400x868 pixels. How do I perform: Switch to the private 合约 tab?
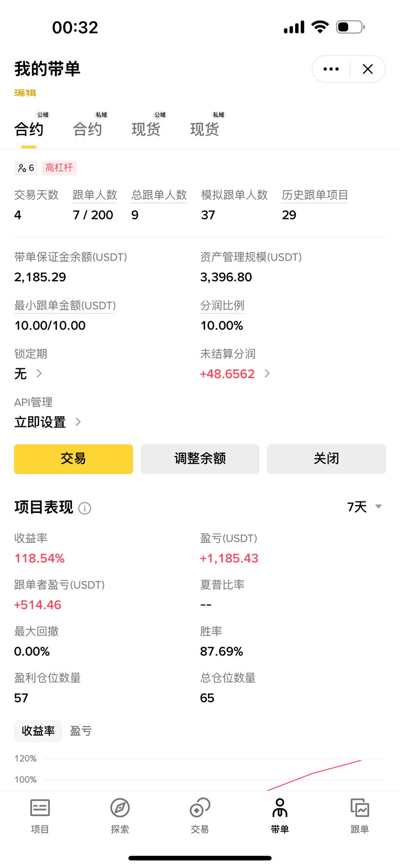(x=88, y=129)
